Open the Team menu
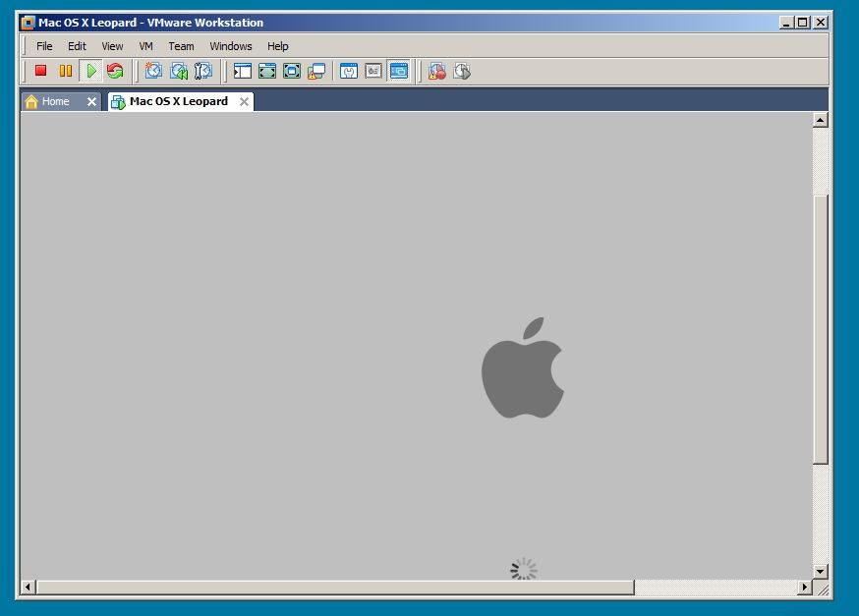This screenshot has height=616, width=859. point(181,46)
